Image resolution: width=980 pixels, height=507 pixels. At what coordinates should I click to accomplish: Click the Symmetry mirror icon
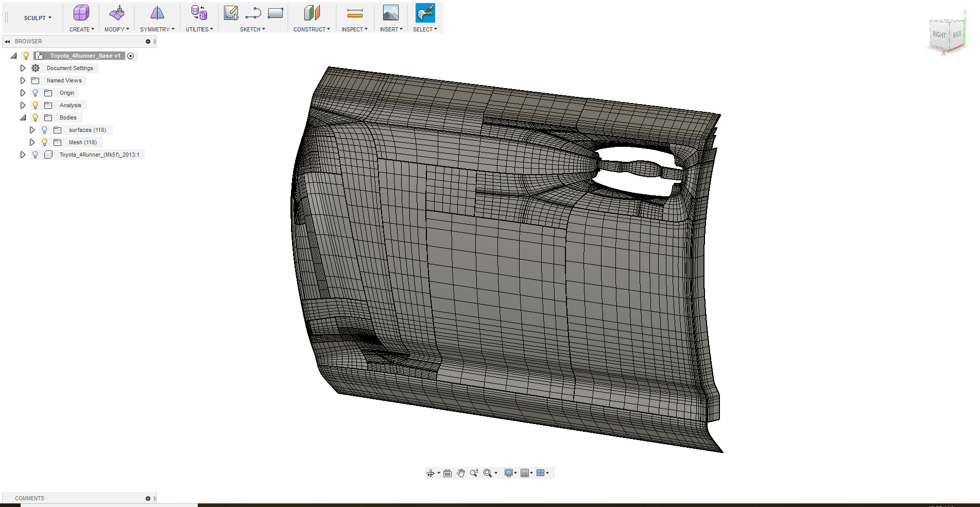tap(157, 13)
